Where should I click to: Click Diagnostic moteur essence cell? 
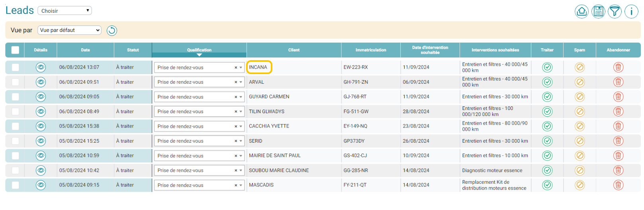[492, 171]
